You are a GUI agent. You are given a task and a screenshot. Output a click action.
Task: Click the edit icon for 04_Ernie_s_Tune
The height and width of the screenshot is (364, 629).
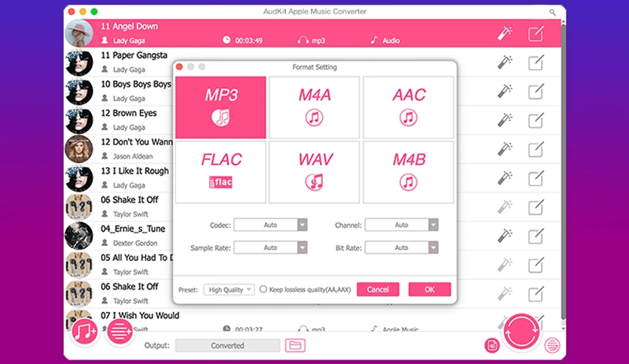[536, 236]
